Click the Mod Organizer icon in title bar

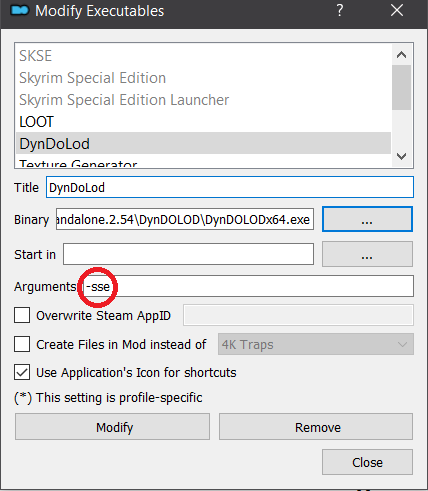click(19, 11)
